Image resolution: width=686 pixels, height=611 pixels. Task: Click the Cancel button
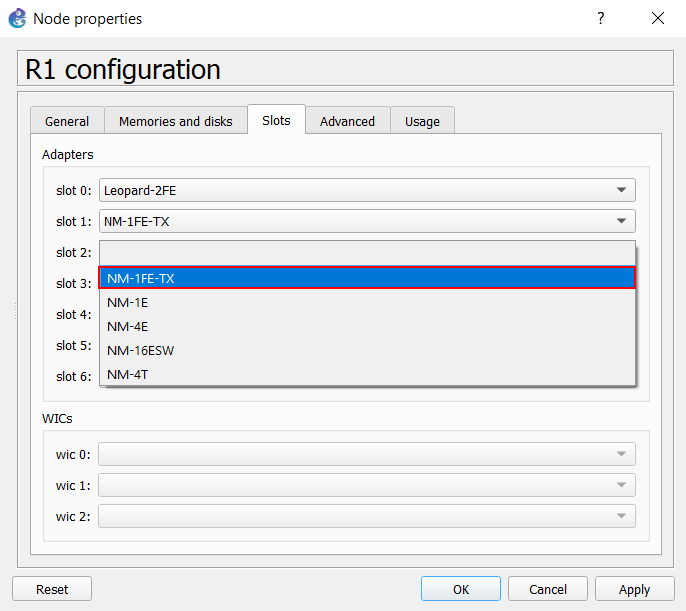pyautogui.click(x=548, y=589)
